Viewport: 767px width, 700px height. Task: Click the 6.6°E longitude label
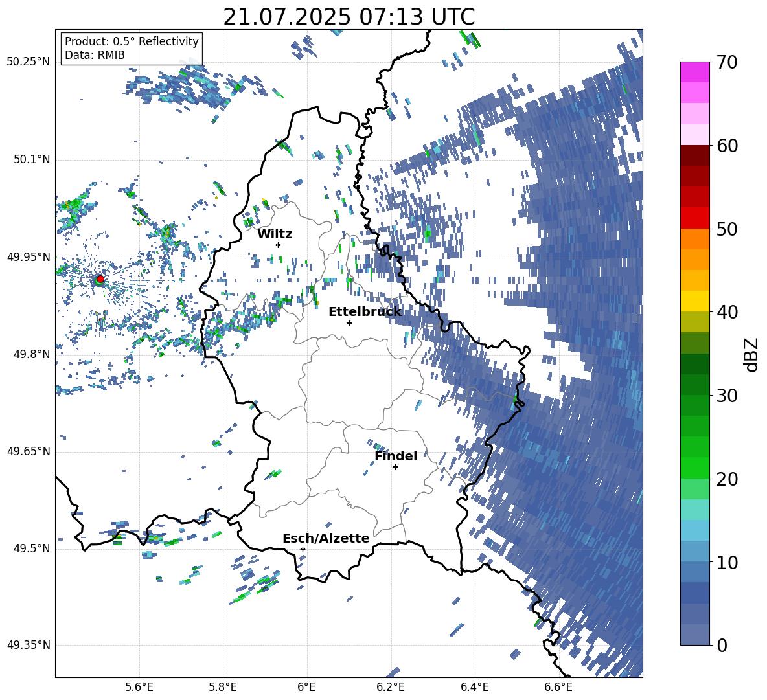[558, 687]
